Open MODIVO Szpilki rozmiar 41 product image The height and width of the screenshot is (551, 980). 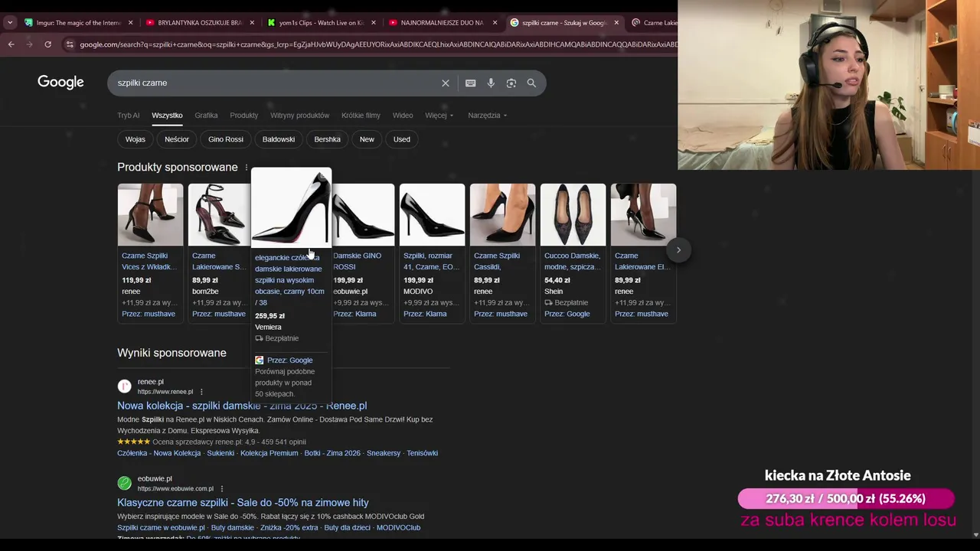[432, 215]
